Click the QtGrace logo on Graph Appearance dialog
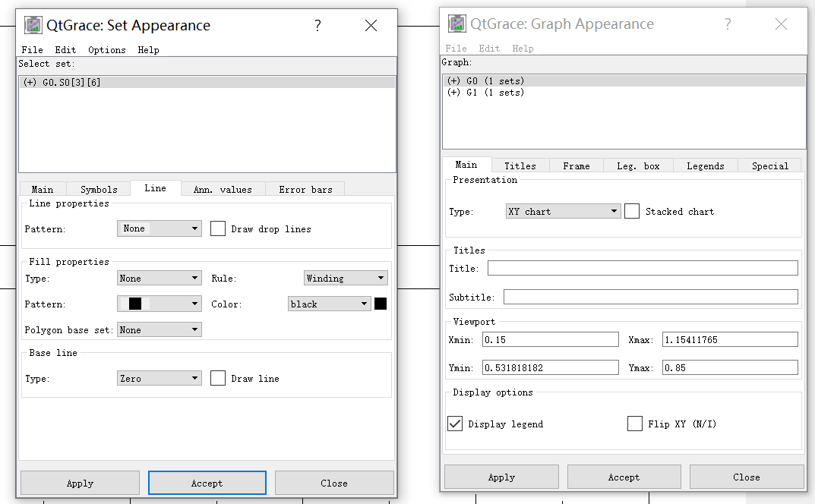Image resolution: width=815 pixels, height=504 pixels. 456,24
